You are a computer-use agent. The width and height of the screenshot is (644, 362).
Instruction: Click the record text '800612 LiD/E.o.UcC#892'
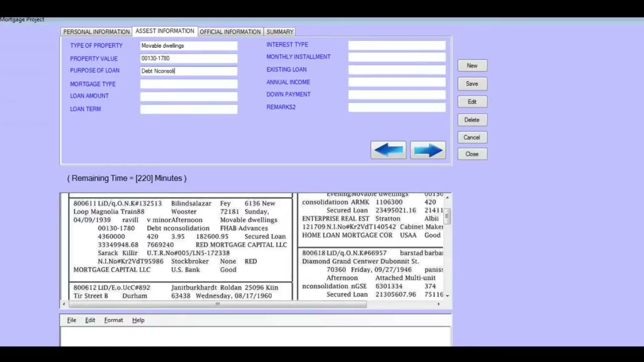pos(112,288)
